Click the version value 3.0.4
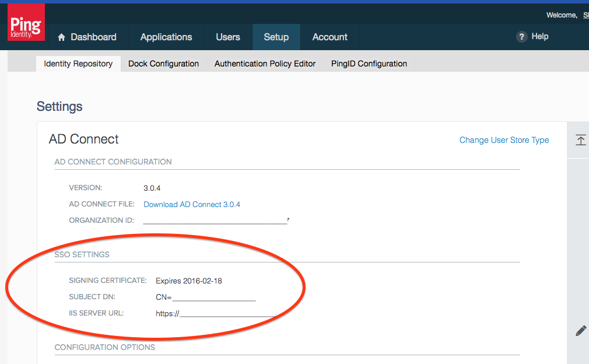The width and height of the screenshot is (589, 364). click(x=152, y=188)
